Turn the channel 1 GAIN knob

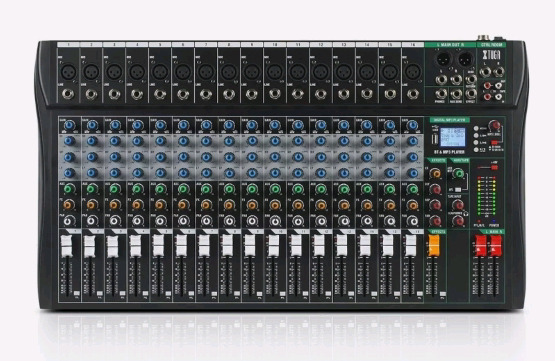click(70, 125)
